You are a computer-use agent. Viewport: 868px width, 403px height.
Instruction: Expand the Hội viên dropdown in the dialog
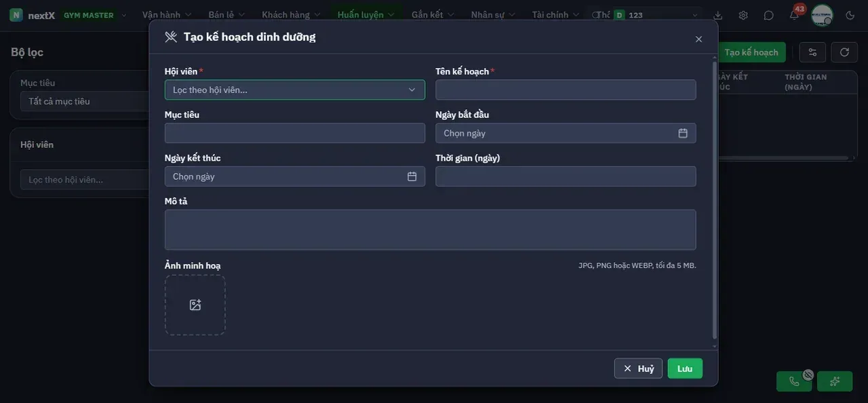pyautogui.click(x=295, y=90)
